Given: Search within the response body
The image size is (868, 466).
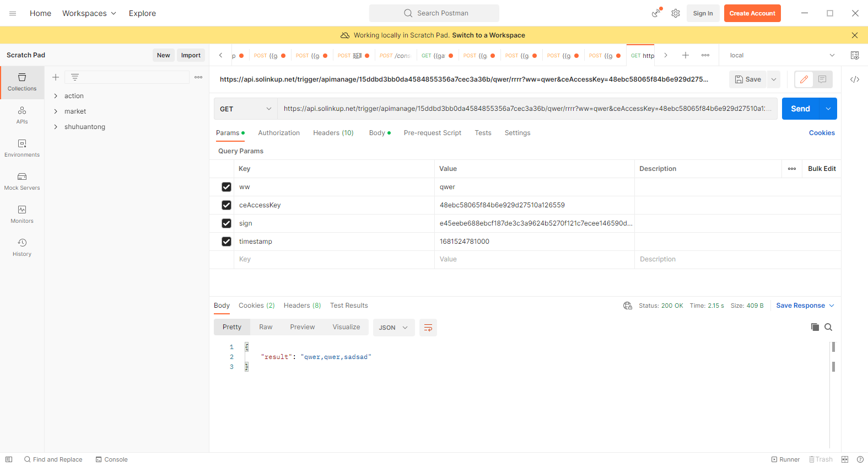Looking at the screenshot, I should coord(828,327).
